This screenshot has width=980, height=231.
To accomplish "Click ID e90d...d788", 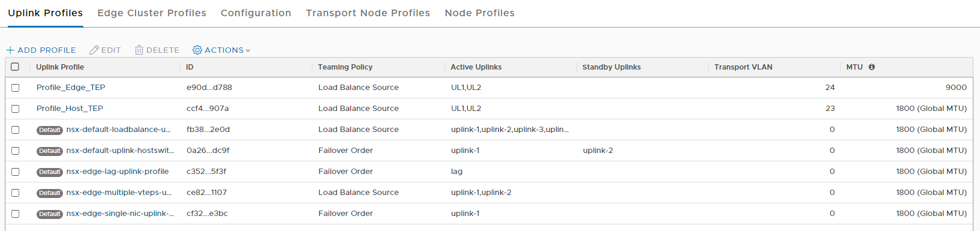I will click(x=209, y=88).
